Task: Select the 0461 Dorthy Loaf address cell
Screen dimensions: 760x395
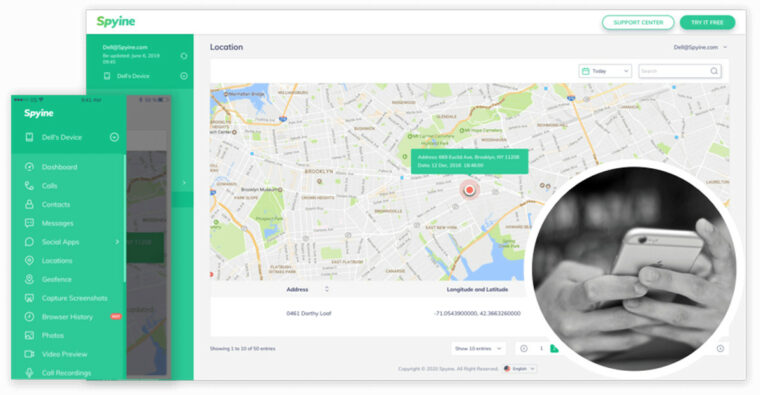Action: [308, 314]
